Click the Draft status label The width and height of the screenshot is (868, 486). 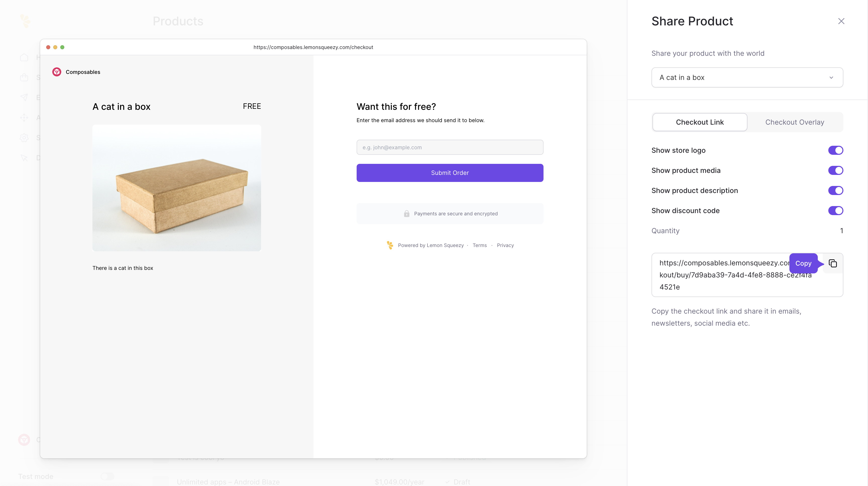(x=462, y=482)
